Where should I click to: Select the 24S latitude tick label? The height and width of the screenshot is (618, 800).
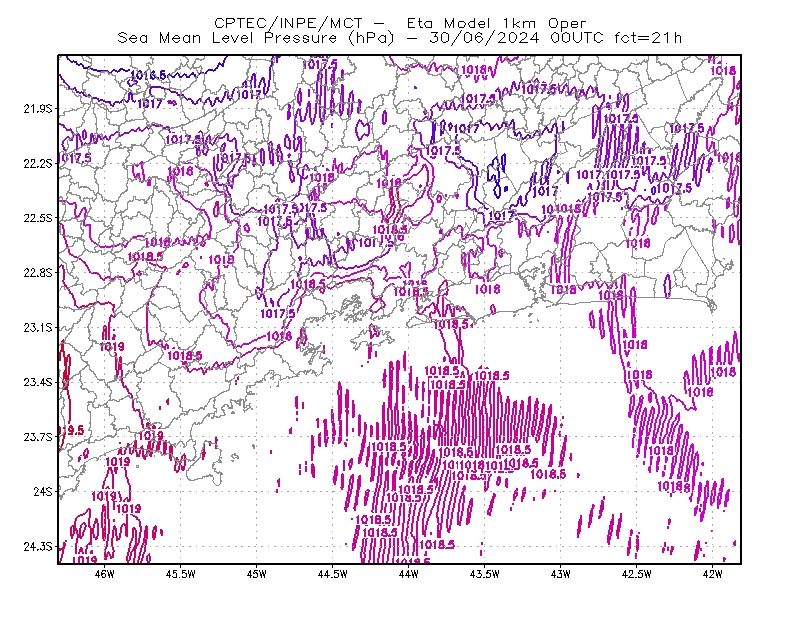pyautogui.click(x=43, y=491)
